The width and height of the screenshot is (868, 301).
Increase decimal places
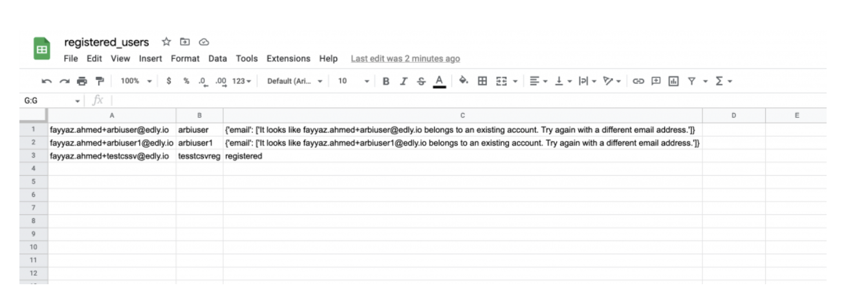pos(221,81)
